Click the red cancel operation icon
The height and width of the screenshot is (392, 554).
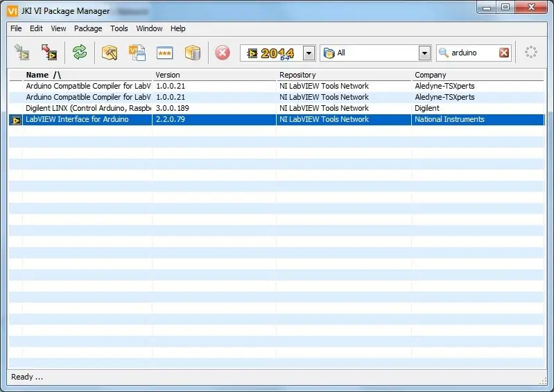[x=223, y=53]
